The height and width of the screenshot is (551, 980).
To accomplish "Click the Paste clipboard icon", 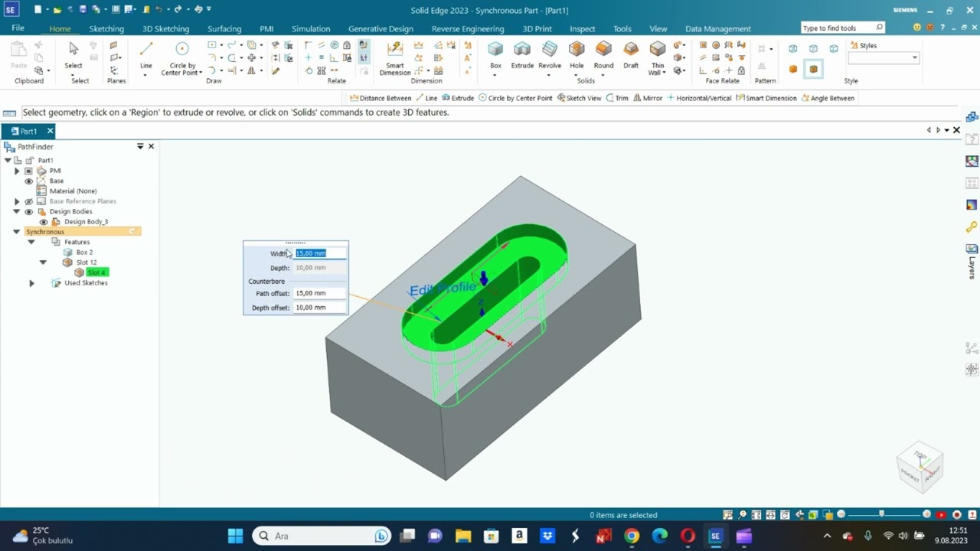I will tap(19, 55).
